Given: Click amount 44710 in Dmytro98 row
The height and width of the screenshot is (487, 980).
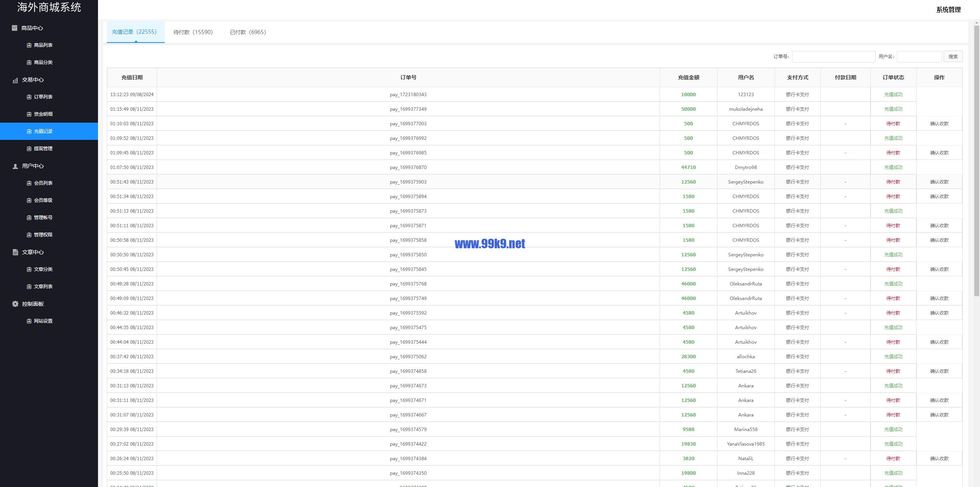Looking at the screenshot, I should tap(688, 167).
